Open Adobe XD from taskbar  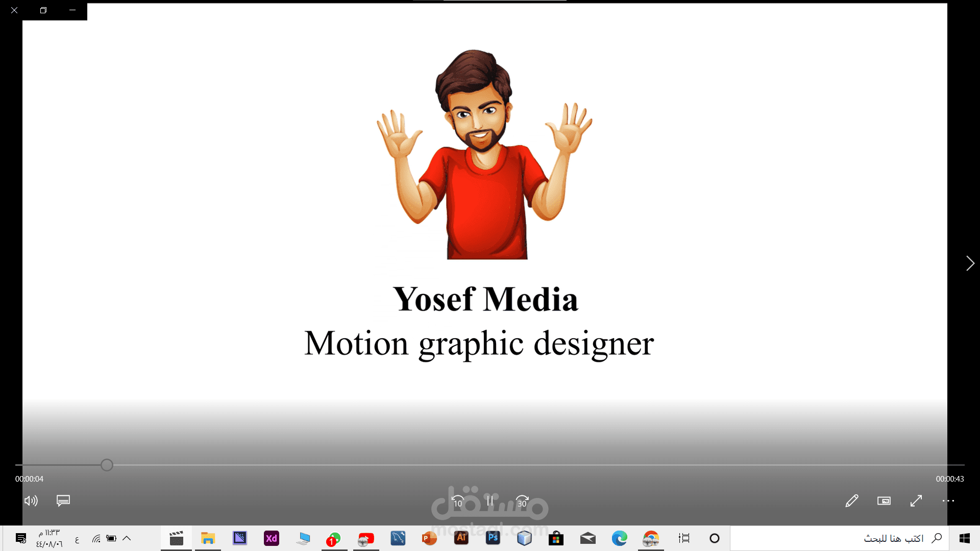(x=272, y=538)
